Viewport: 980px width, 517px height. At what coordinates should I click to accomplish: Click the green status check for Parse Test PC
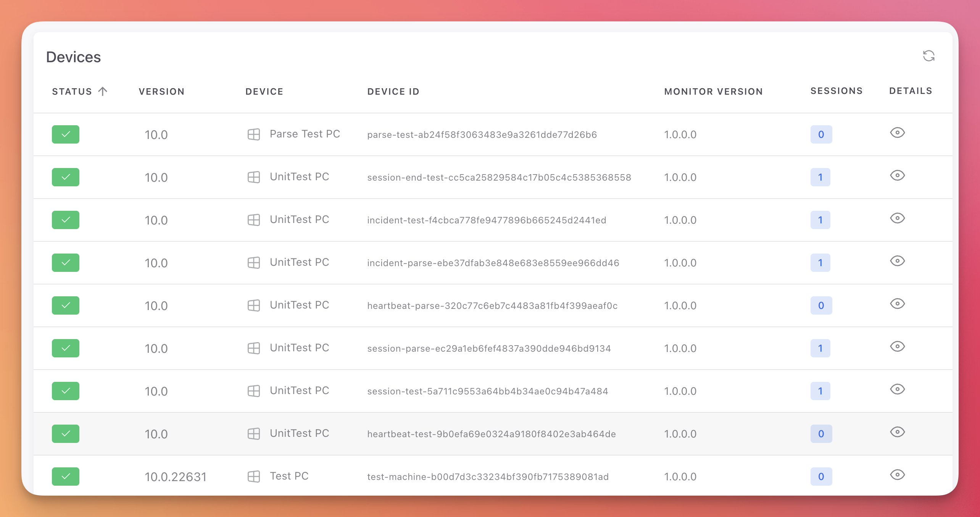click(x=65, y=134)
